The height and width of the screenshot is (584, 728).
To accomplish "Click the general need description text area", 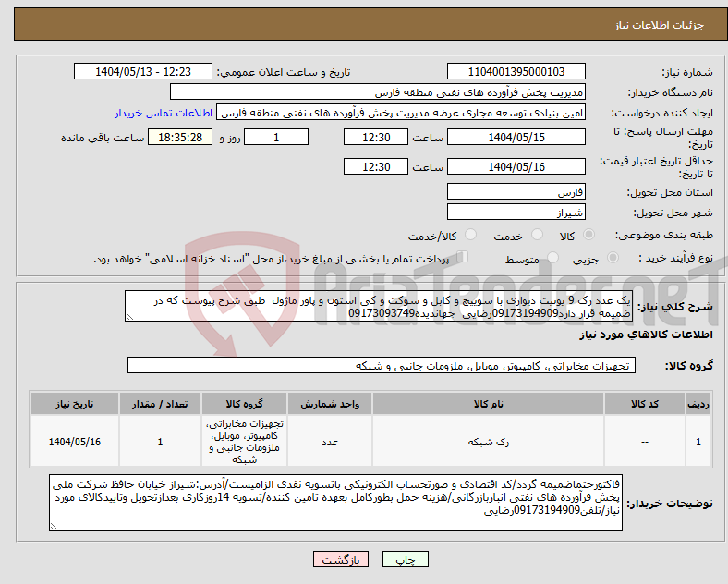I will pos(379,307).
